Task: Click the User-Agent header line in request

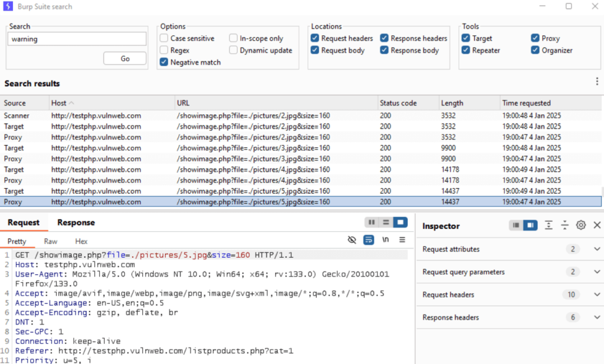Action: (202, 279)
